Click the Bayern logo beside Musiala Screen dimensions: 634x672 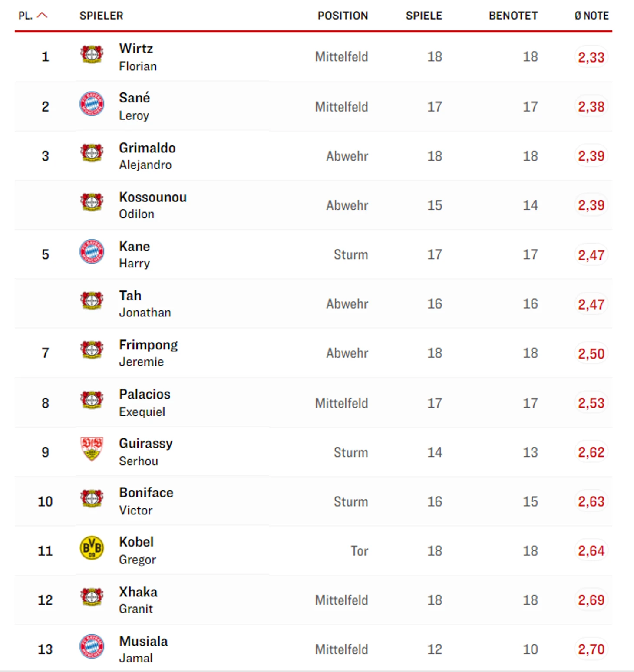click(92, 646)
